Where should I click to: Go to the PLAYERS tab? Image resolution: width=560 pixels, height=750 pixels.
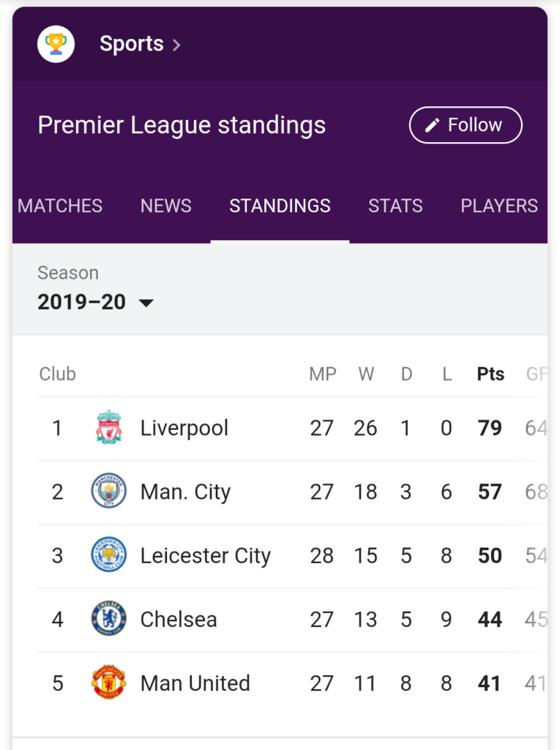pos(499,206)
